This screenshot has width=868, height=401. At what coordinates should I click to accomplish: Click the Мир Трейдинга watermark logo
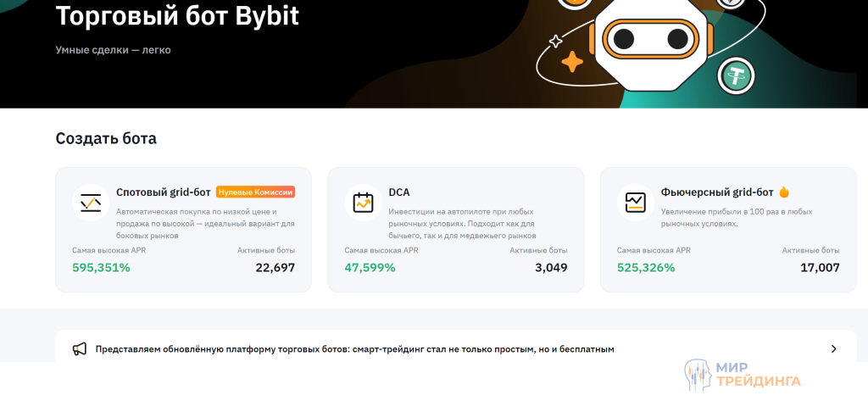(741, 376)
